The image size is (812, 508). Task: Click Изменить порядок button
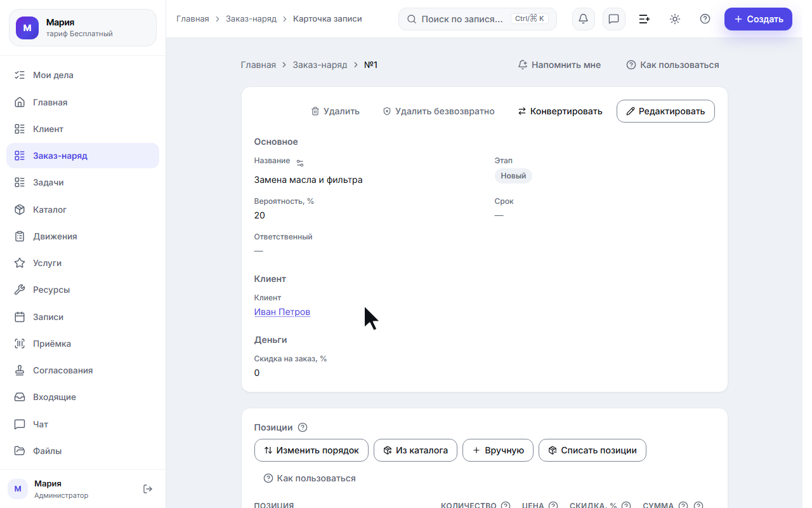(311, 450)
